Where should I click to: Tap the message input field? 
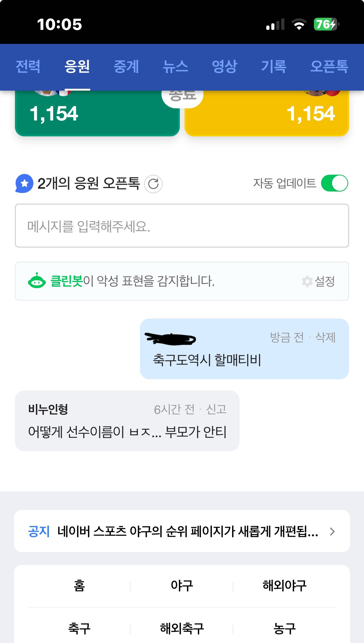point(182,226)
